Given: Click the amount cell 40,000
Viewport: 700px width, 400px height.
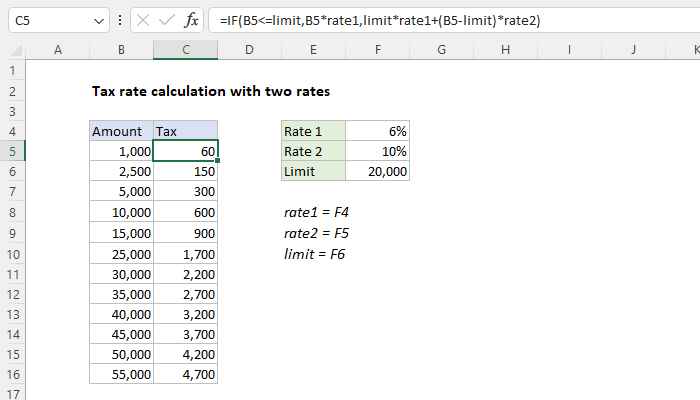Looking at the screenshot, I should (121, 314).
